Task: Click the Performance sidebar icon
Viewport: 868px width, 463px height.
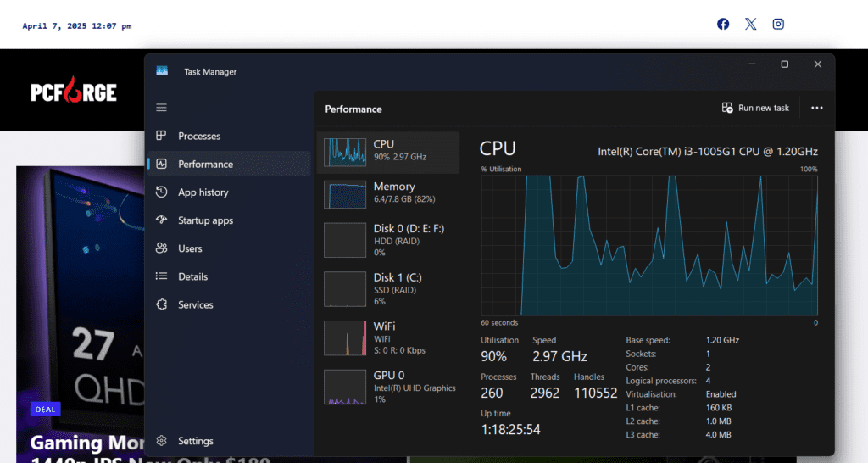Action: pos(161,164)
